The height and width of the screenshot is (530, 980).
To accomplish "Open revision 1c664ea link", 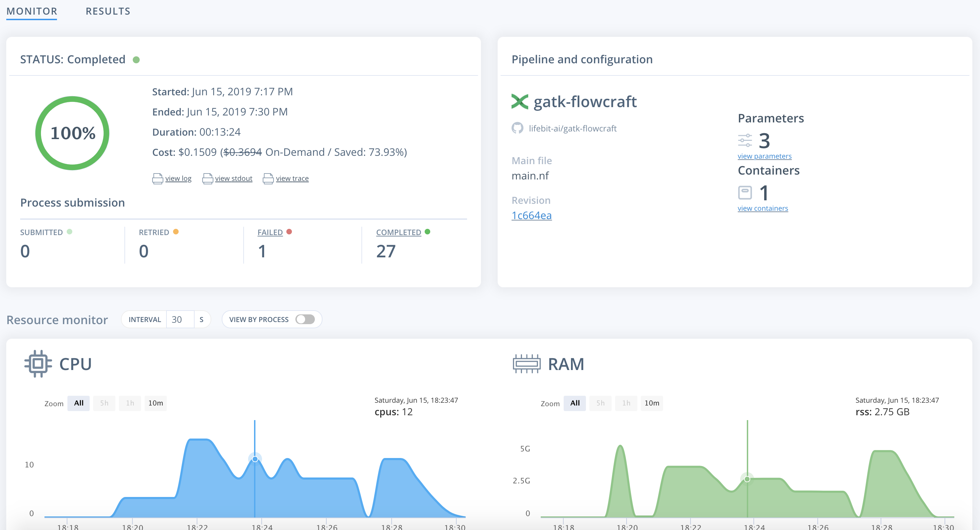I will coord(531,216).
